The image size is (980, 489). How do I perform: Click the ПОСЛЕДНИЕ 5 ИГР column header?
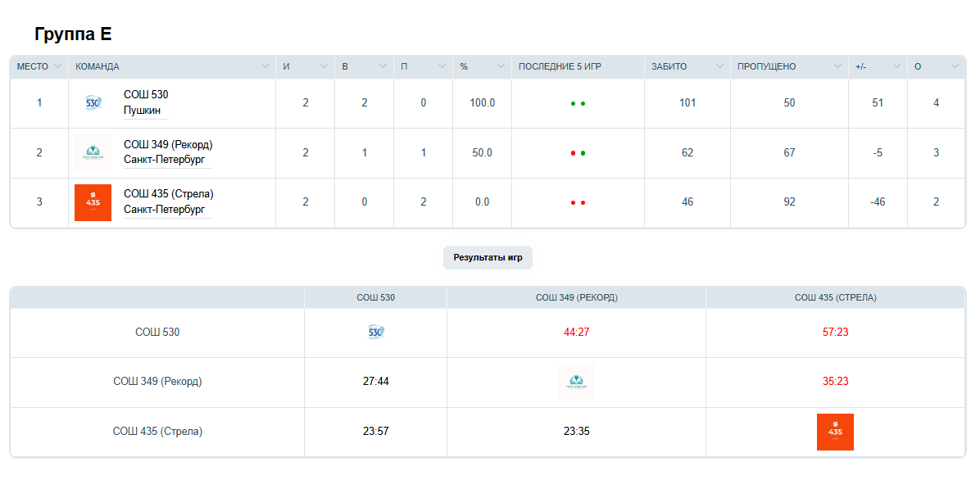560,67
